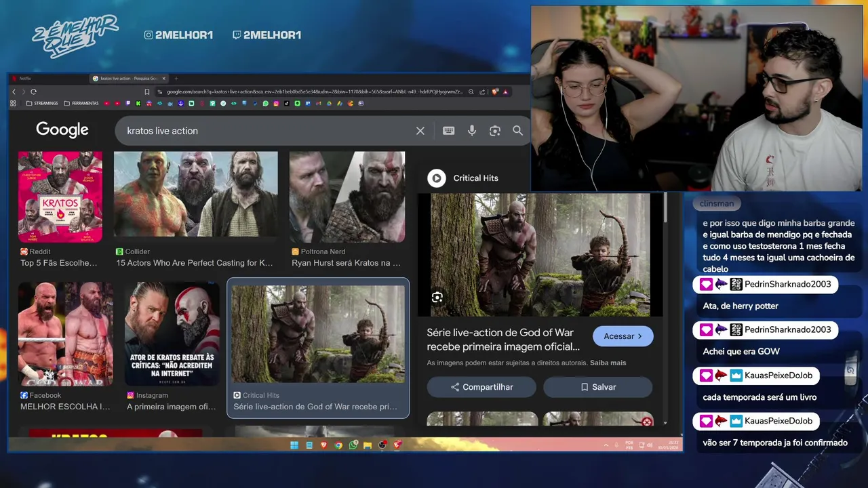Viewport: 868px width, 488px height.
Task: Open FERRAMENTAS bookmarks folder
Action: [x=81, y=103]
